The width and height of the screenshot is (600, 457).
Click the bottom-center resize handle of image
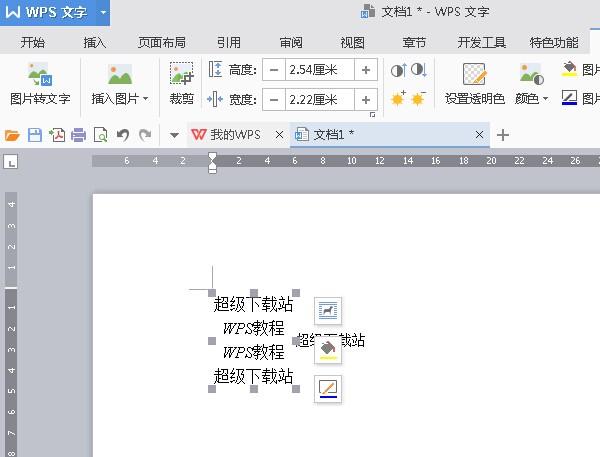(254, 389)
